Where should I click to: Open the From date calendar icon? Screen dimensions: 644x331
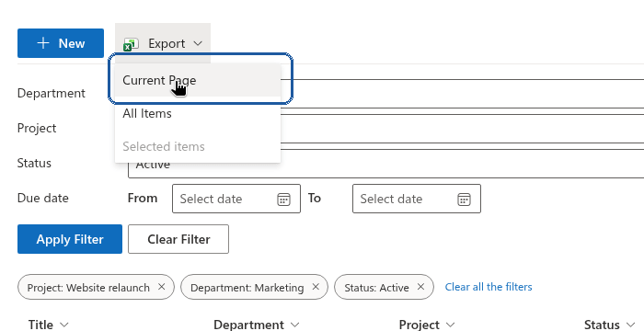point(283,200)
